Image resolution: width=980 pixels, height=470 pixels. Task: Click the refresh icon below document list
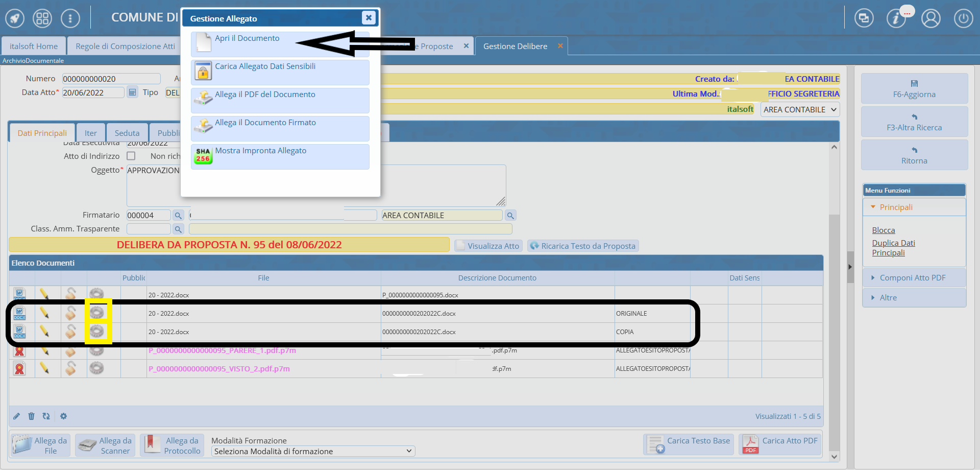(x=46, y=416)
